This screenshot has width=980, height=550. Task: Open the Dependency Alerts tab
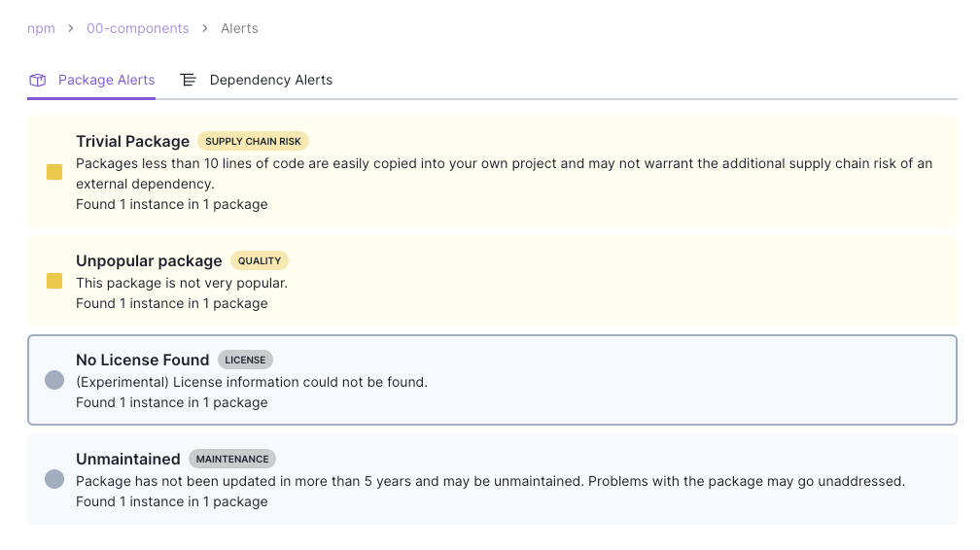270,81
